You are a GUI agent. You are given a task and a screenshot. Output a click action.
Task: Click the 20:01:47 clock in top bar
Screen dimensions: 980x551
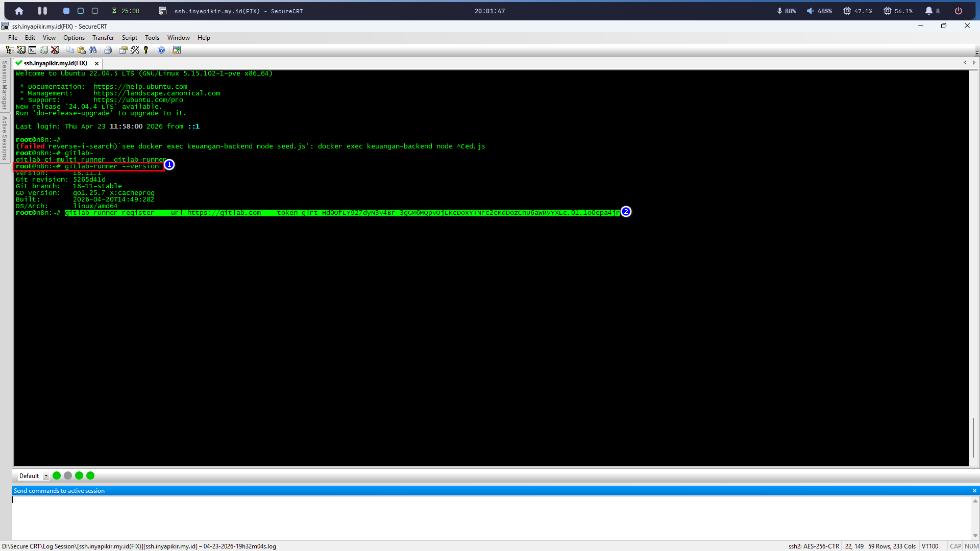point(489,11)
